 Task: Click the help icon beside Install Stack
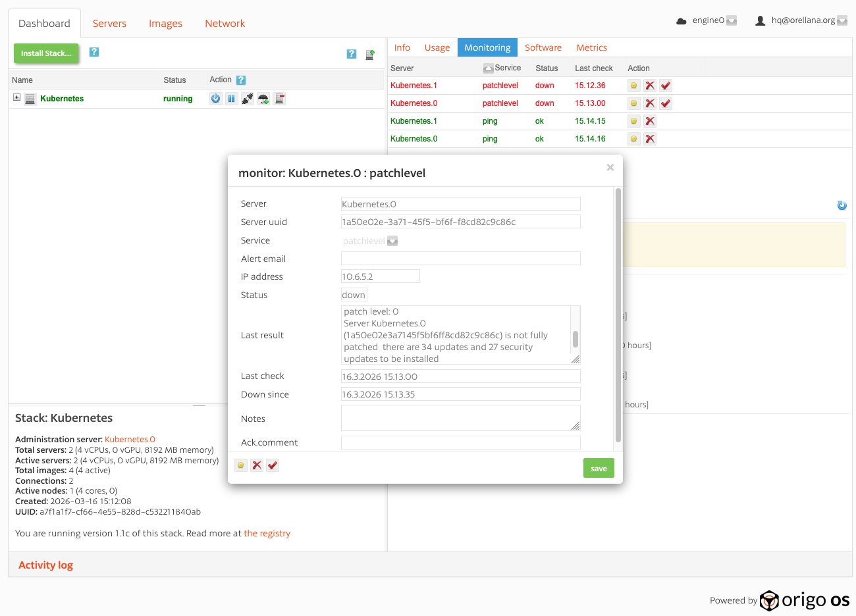tap(94, 52)
